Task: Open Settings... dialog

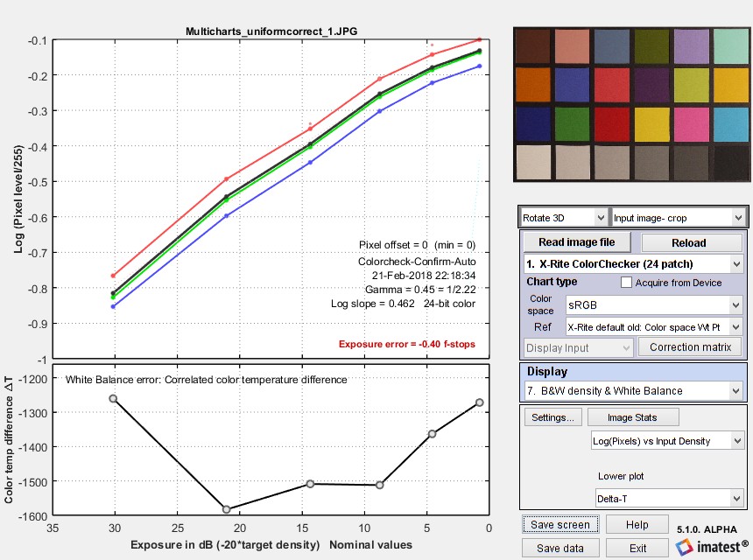Action: (552, 417)
